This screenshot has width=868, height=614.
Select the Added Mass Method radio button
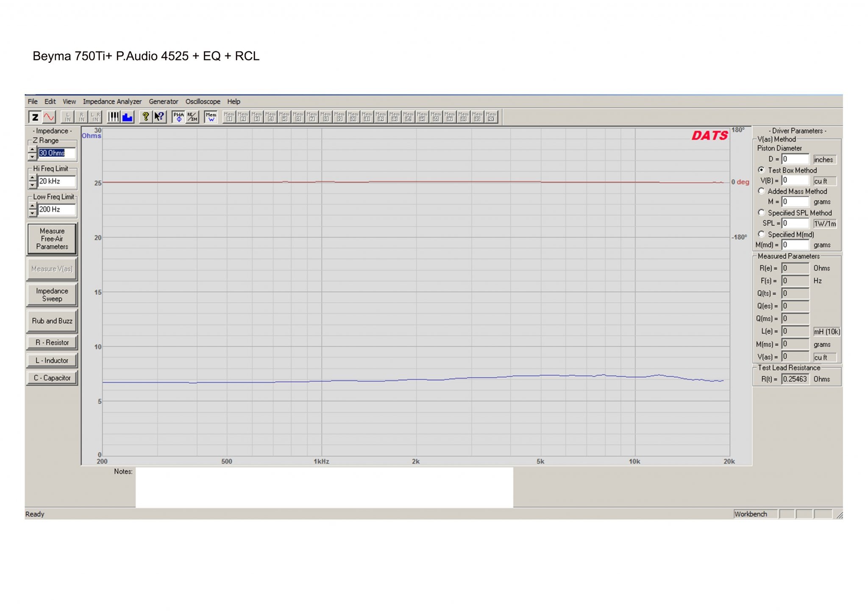point(761,191)
